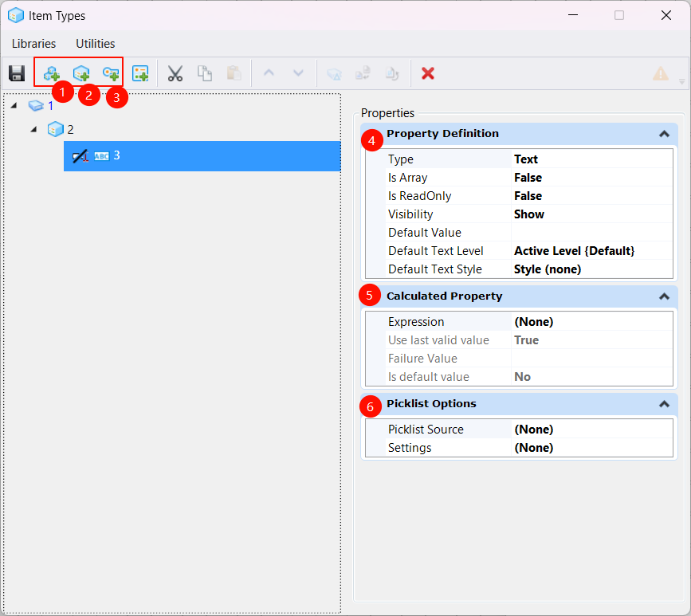Select item type 2 in the tree
Viewport: 691px width, 616px height.
point(70,129)
